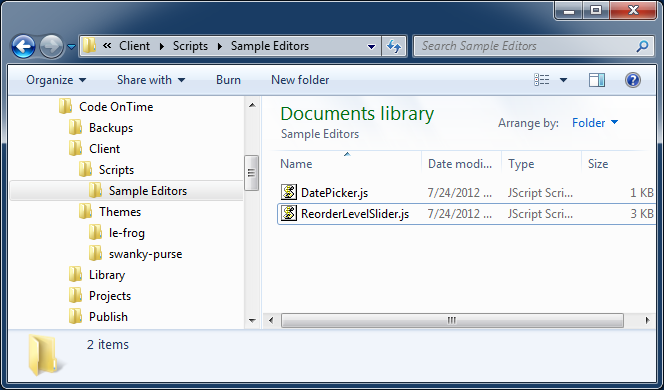
Task: Click ReorderLevelSlider.js 3 KB size cell
Action: (642, 214)
